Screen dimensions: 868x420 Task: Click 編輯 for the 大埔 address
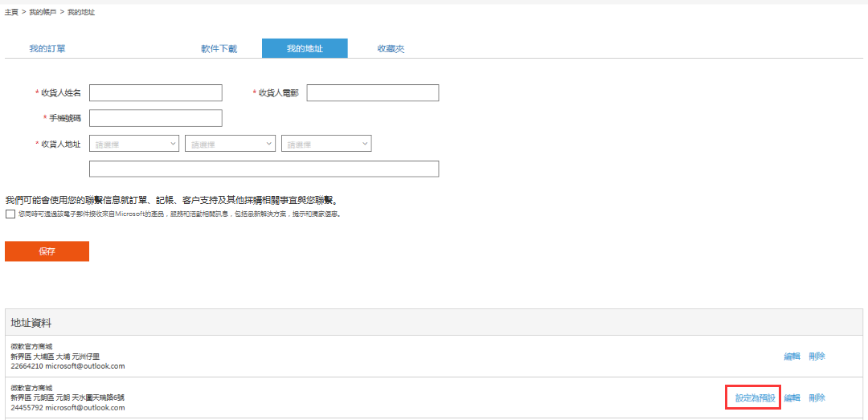tap(792, 357)
